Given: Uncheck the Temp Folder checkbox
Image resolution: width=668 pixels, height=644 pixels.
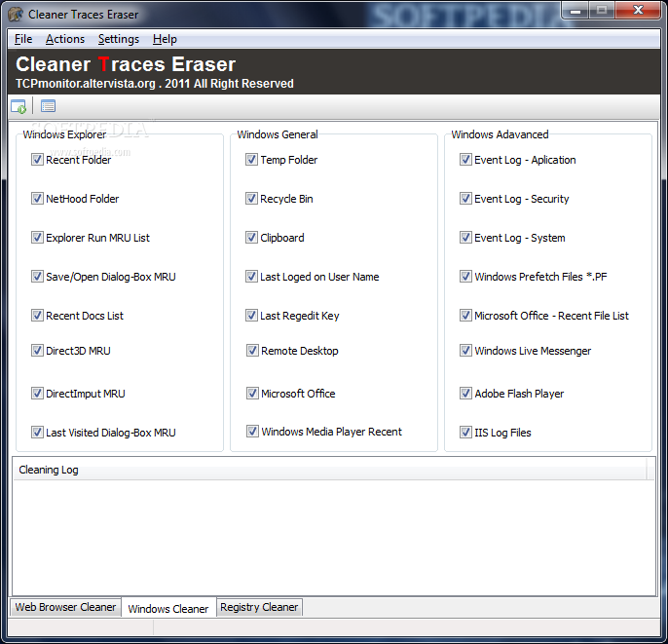Looking at the screenshot, I should click(251, 160).
